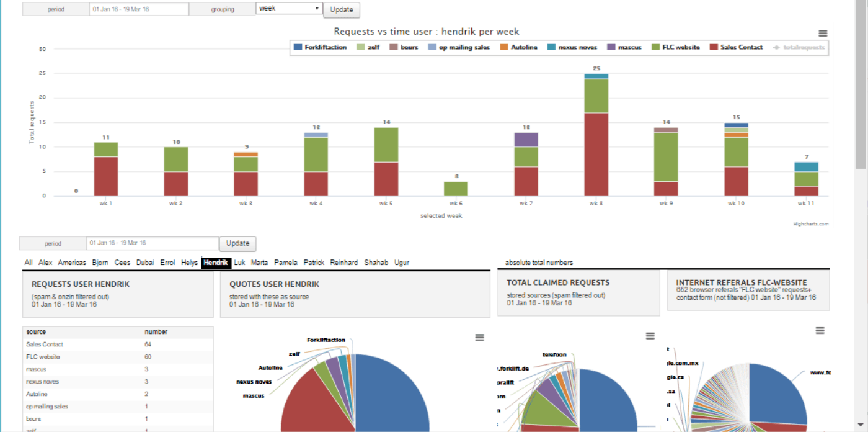Open the Dubai tab
Image resolution: width=868 pixels, height=432 pixels.
tap(145, 263)
